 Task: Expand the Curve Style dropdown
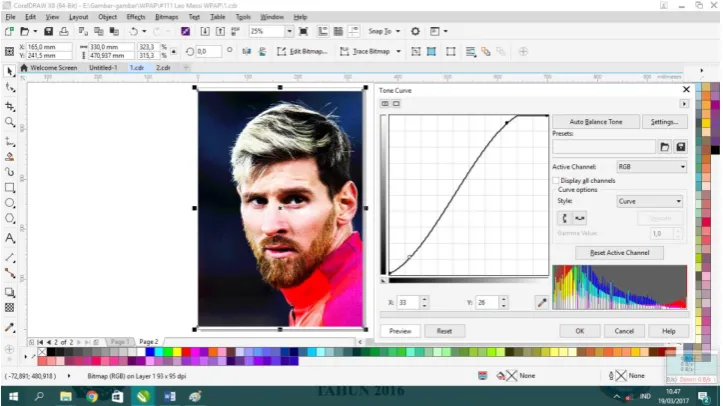tap(649, 201)
